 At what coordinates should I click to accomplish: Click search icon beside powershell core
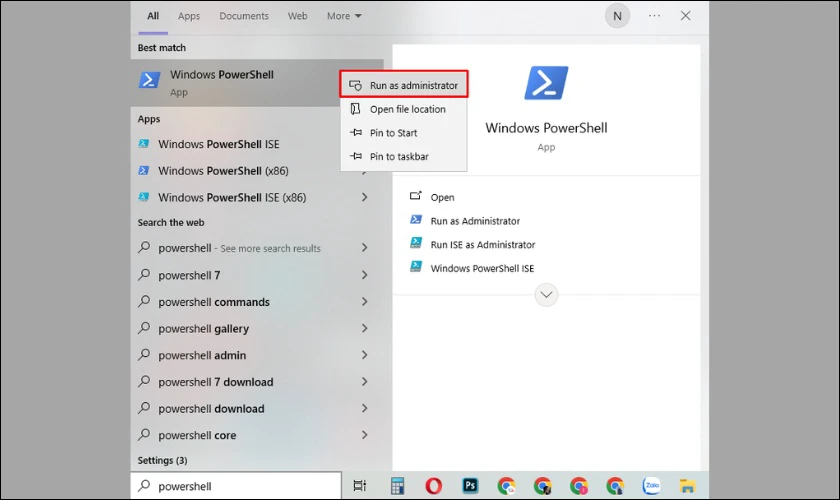[144, 434]
